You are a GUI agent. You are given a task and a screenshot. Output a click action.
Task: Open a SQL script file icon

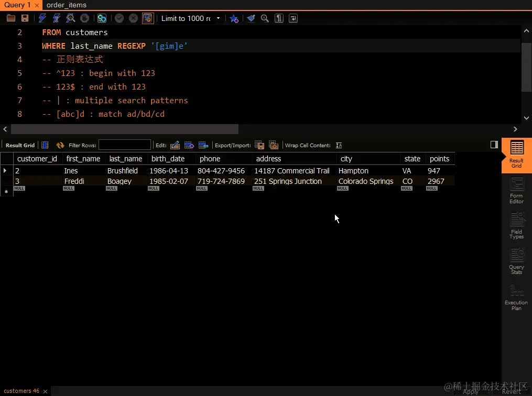[x=11, y=18]
